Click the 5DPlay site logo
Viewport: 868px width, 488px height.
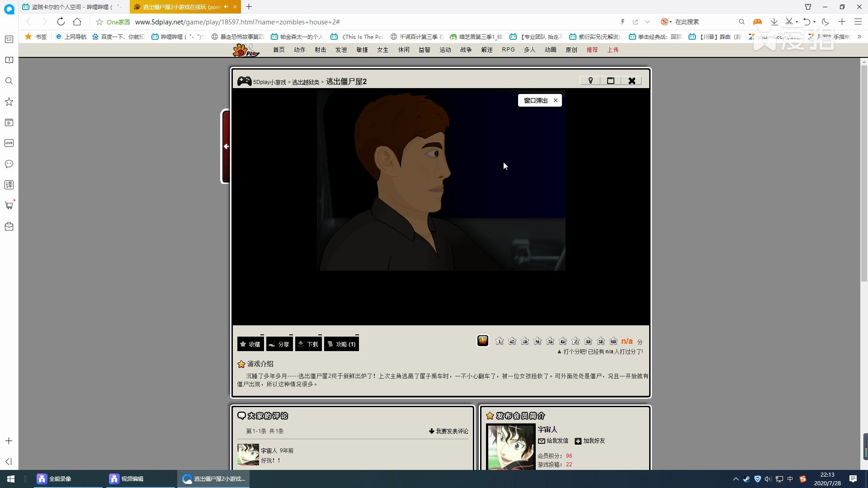(246, 50)
